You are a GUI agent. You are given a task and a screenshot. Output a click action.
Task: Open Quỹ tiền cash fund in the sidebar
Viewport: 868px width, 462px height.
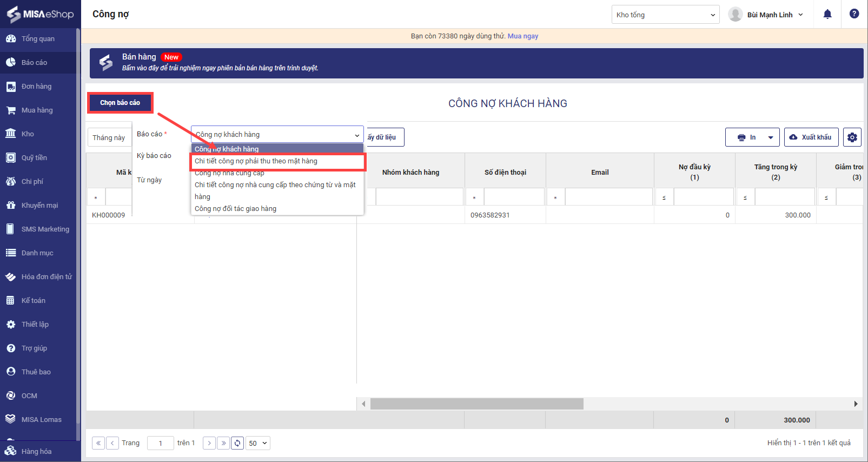click(x=38, y=158)
